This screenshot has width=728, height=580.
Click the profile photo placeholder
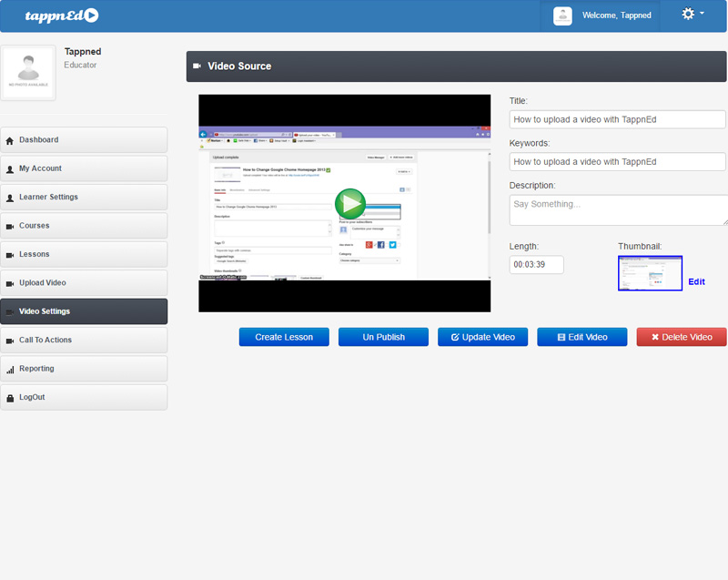click(29, 73)
